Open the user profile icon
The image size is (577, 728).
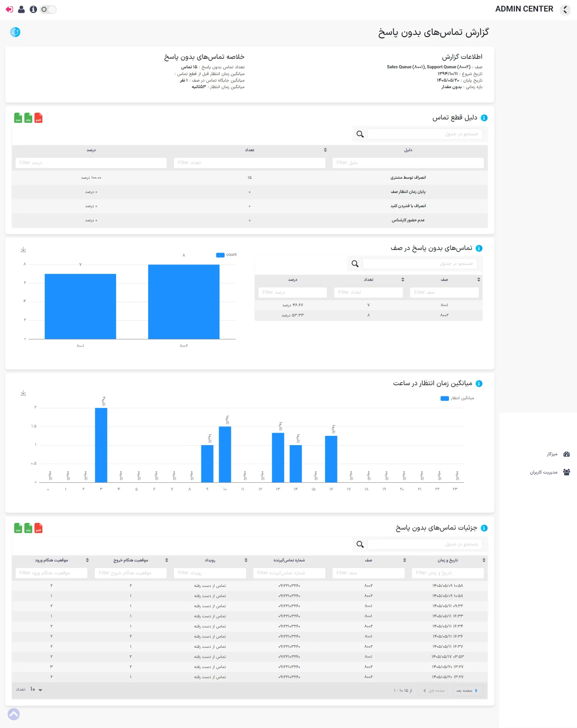[21, 9]
